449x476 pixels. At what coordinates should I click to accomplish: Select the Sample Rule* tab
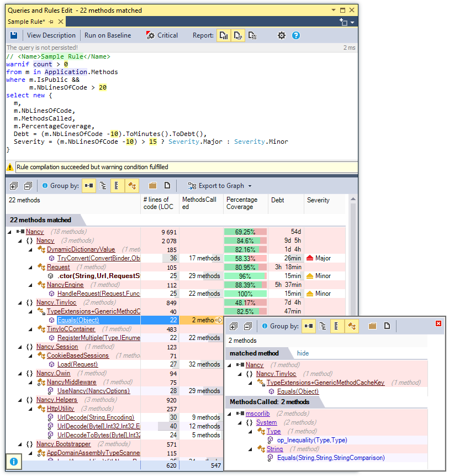(x=26, y=22)
